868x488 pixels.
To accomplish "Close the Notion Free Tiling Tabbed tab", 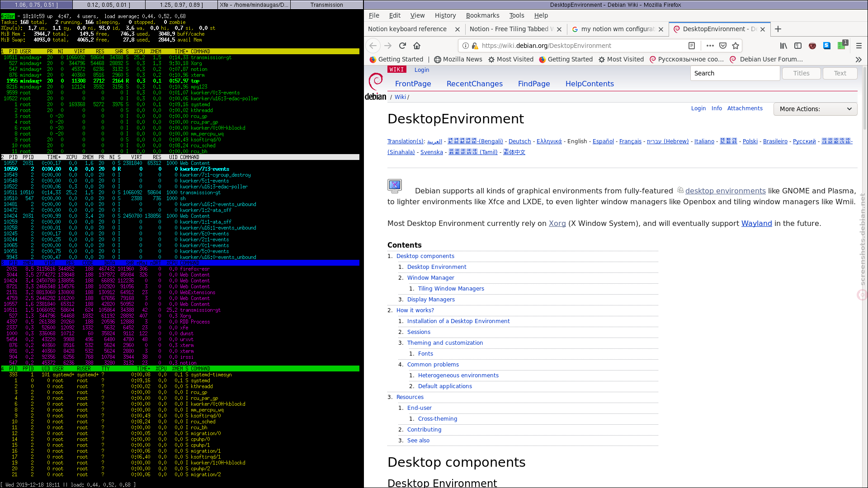I will coord(559,29).
